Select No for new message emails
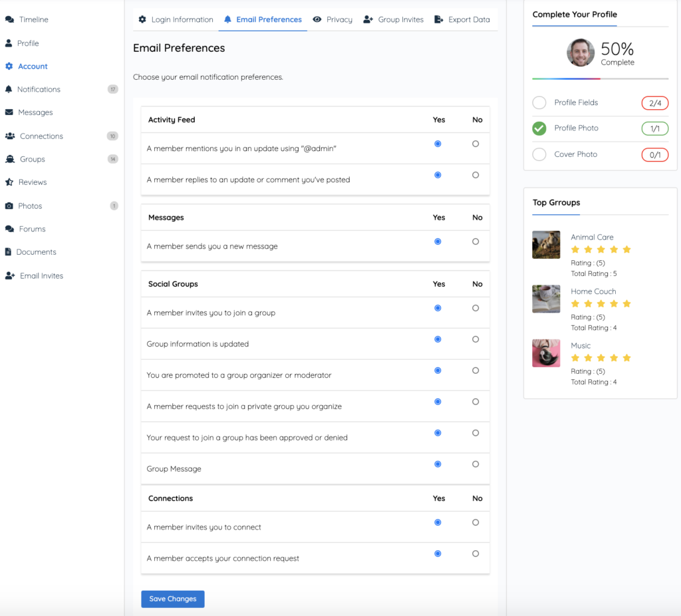 [476, 241]
